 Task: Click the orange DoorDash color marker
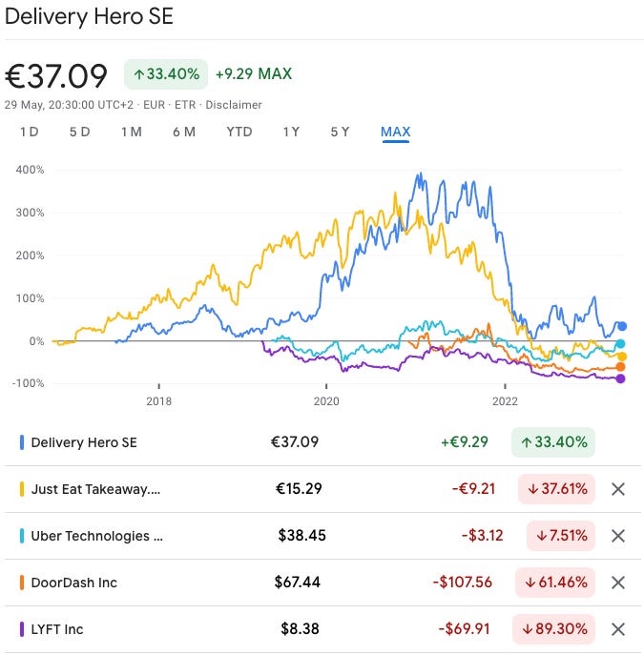tap(22, 583)
